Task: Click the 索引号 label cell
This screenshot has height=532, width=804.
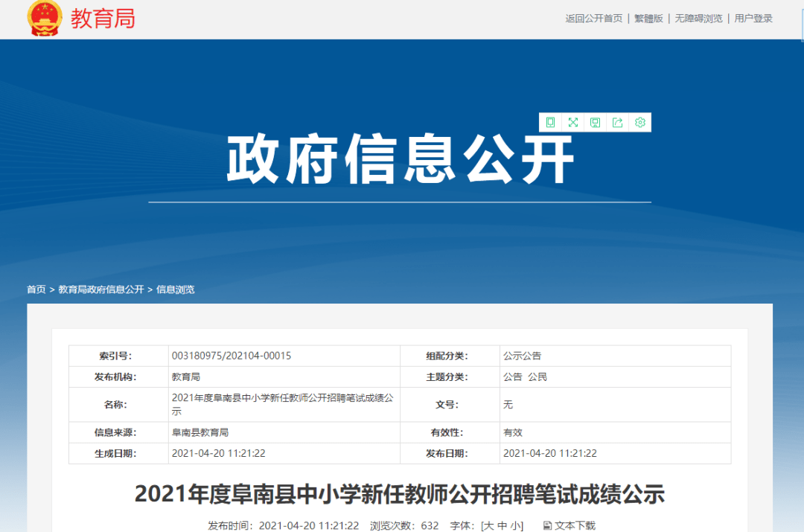Action: [x=118, y=356]
